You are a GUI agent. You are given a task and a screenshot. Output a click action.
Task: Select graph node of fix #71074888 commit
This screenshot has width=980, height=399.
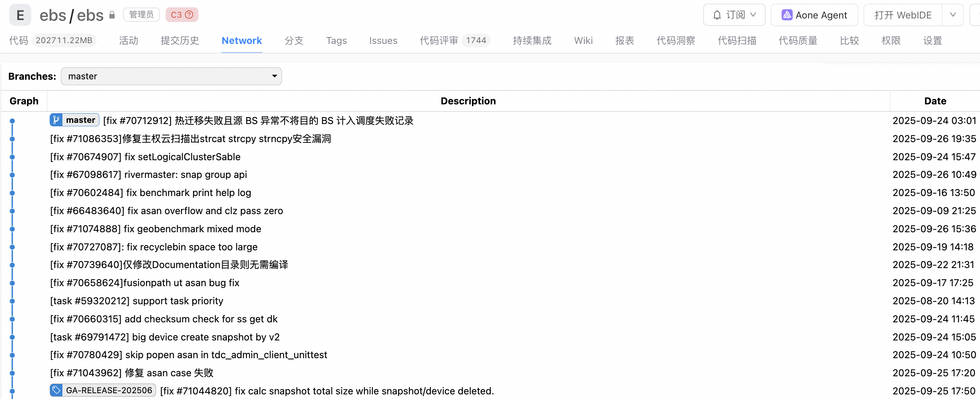click(x=12, y=229)
